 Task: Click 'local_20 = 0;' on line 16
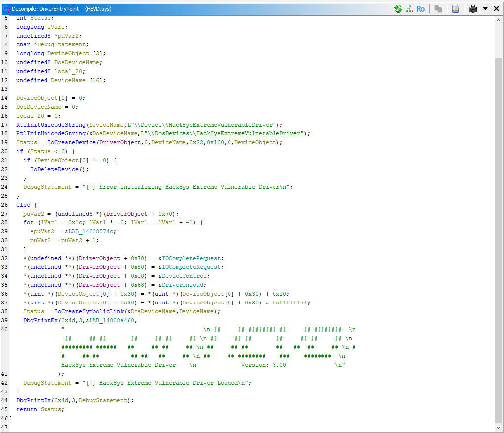(39, 116)
